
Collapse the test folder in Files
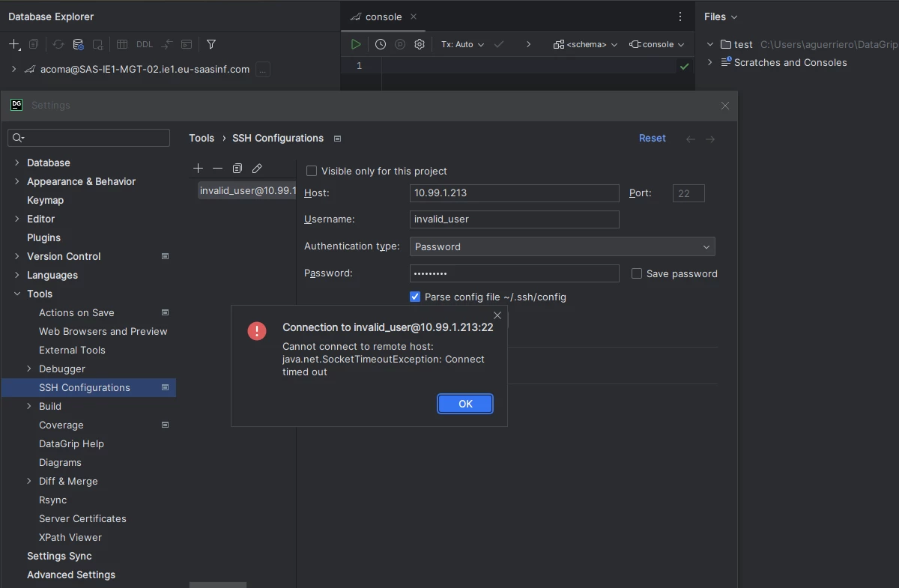tap(710, 44)
